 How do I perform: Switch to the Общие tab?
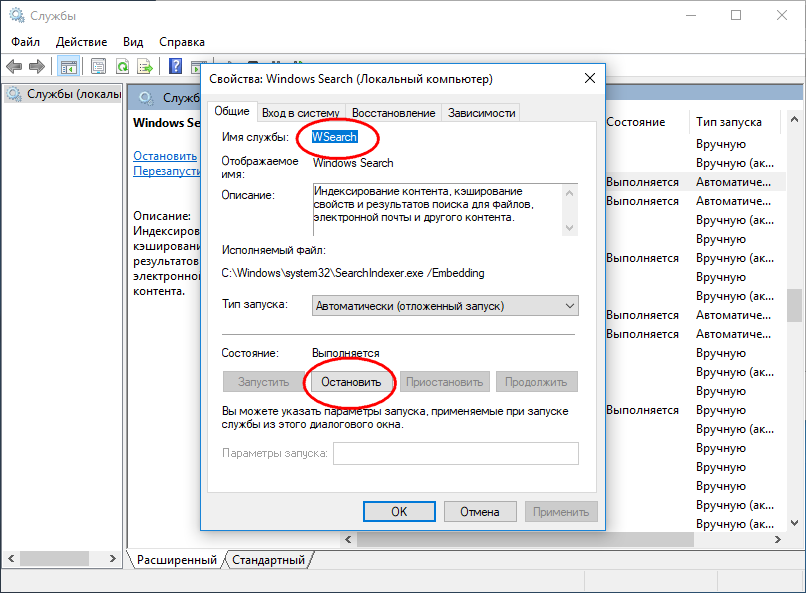(x=232, y=111)
